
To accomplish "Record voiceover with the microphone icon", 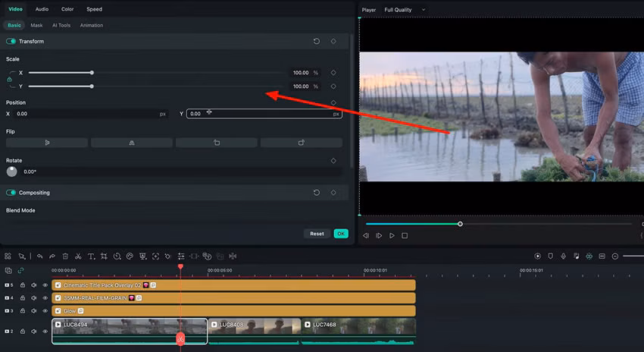I will 563,256.
